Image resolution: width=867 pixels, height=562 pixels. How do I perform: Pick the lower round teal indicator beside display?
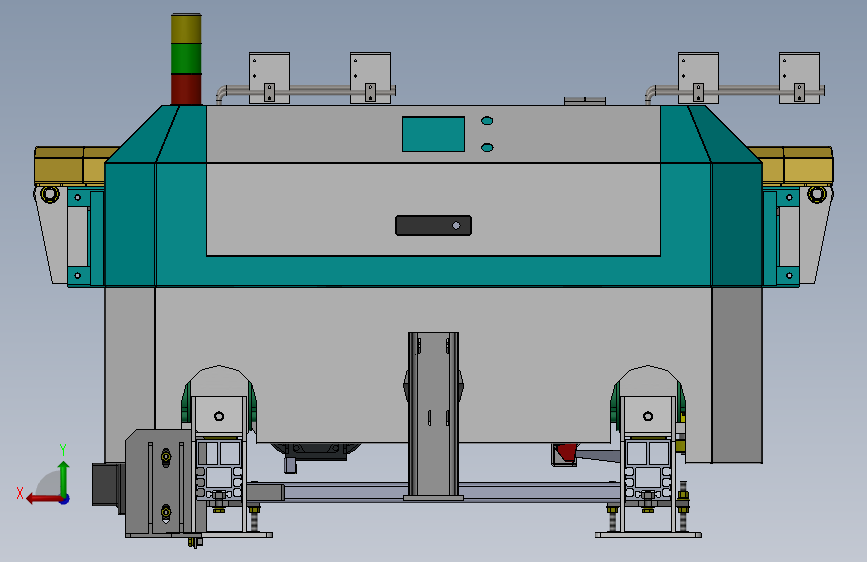click(487, 148)
